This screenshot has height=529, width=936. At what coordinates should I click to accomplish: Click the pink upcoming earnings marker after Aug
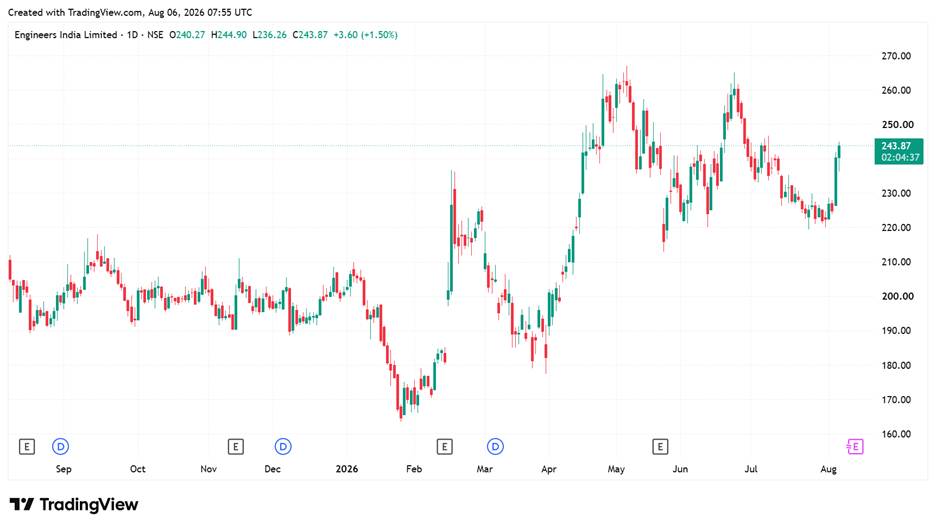click(855, 446)
